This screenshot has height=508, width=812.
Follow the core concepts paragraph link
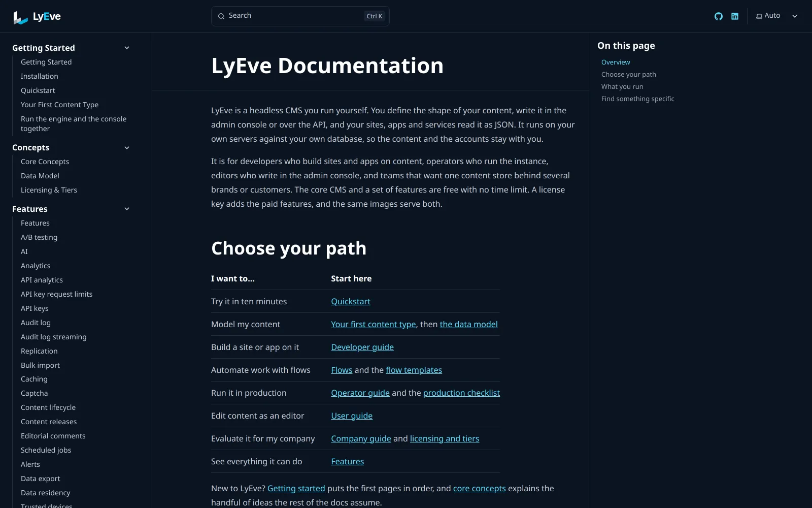[480, 488]
